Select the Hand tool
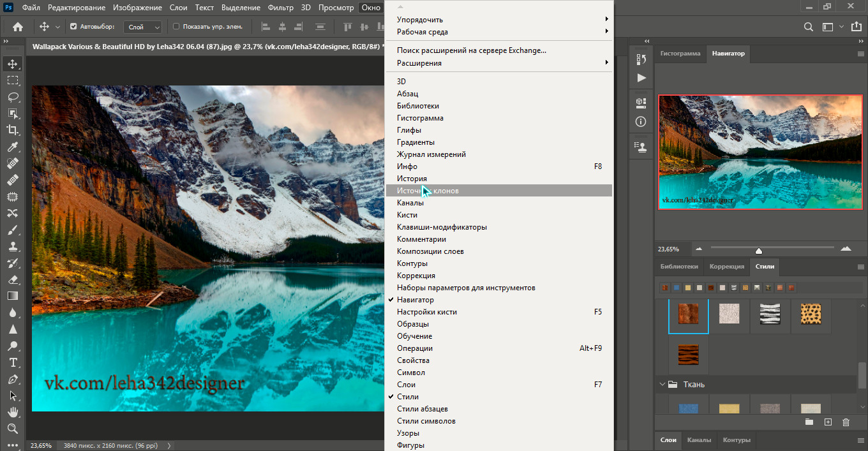This screenshot has width=868, height=451. pyautogui.click(x=13, y=412)
